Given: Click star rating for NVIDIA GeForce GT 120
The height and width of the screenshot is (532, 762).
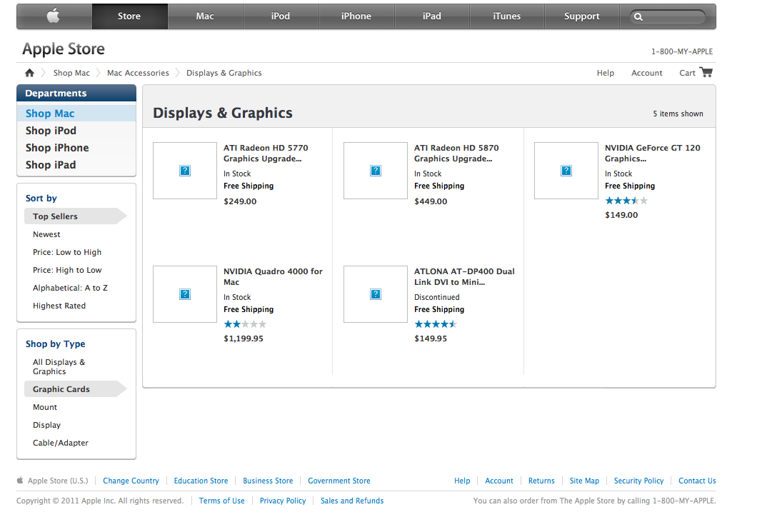Looking at the screenshot, I should click(x=626, y=201).
